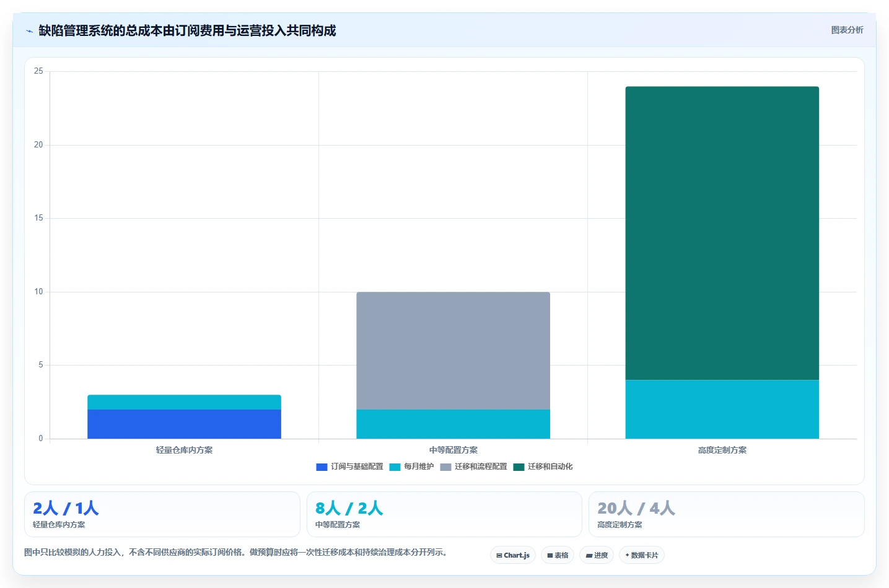Click the 图表分析 label in header

click(847, 30)
